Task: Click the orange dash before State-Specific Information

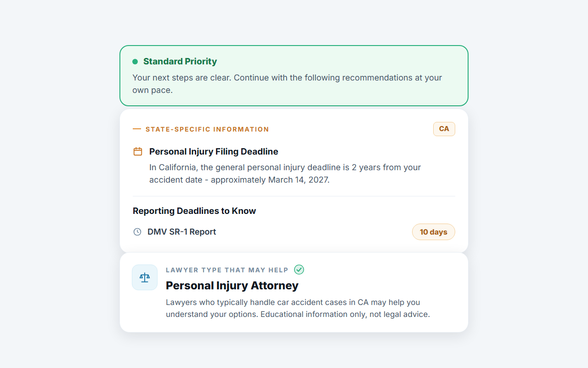Action: pos(137,129)
